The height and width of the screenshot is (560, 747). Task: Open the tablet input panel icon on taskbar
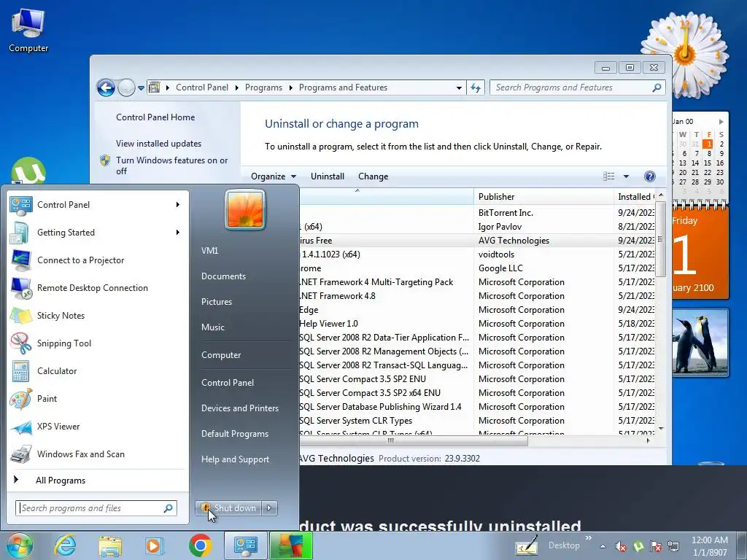(x=527, y=545)
